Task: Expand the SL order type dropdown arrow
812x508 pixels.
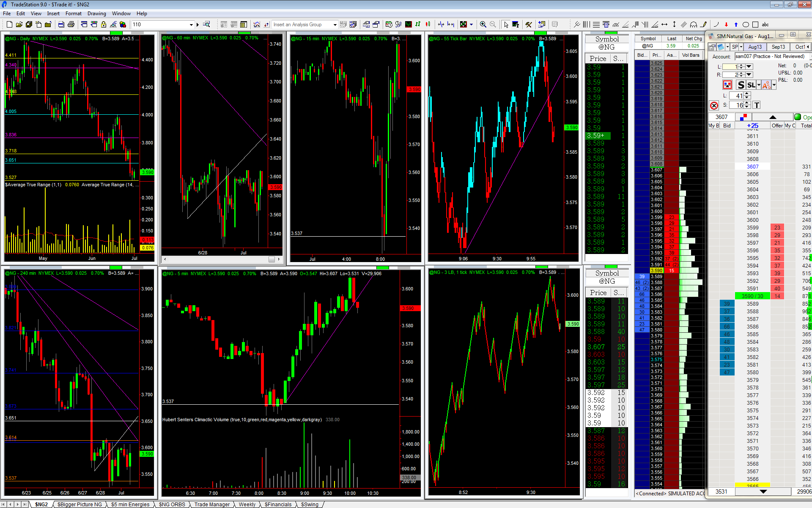Action: point(759,85)
